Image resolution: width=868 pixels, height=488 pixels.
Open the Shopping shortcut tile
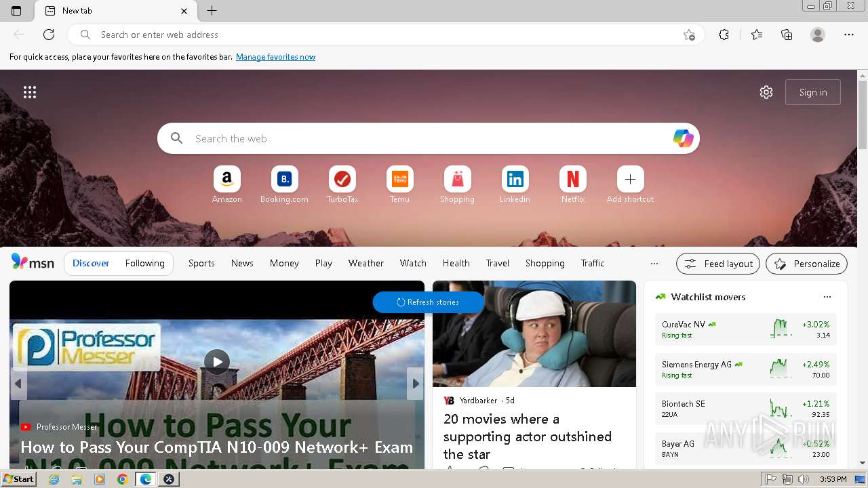pyautogui.click(x=457, y=185)
